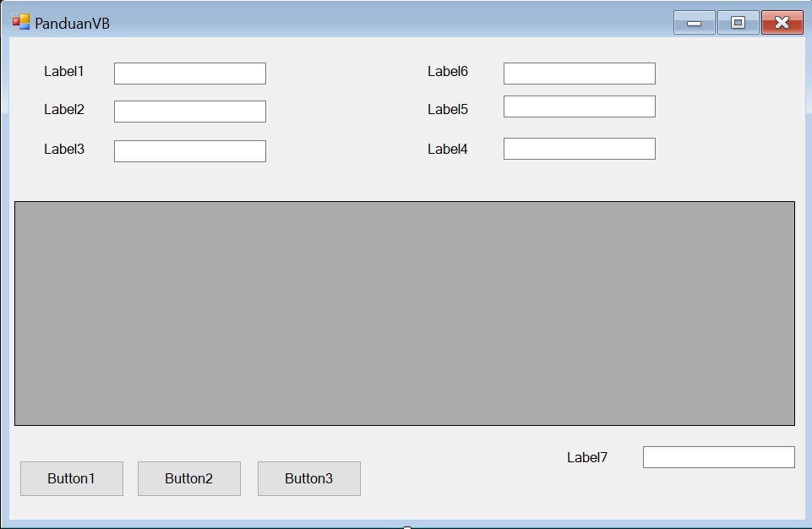
Task: Click the text box beside Label7
Action: (x=717, y=456)
